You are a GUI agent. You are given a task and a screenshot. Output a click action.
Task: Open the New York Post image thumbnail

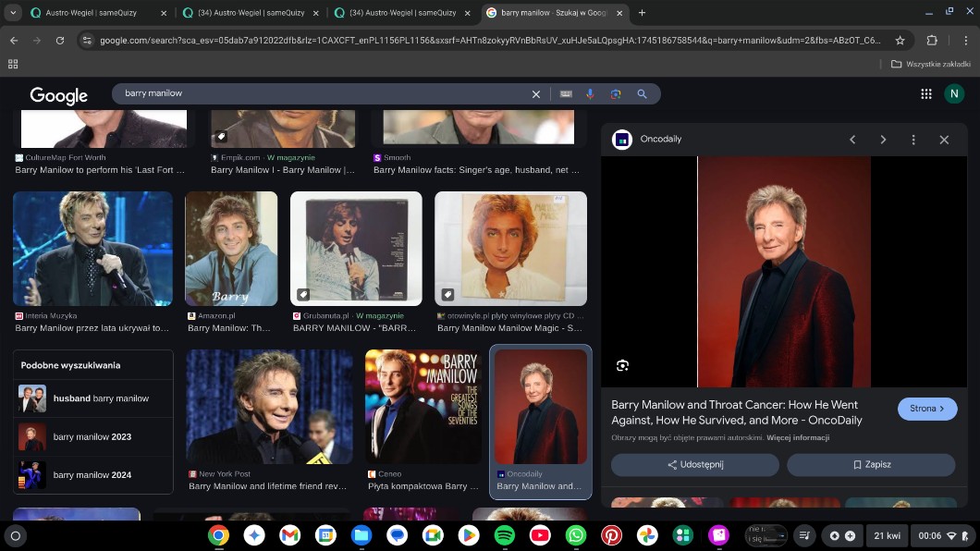269,407
